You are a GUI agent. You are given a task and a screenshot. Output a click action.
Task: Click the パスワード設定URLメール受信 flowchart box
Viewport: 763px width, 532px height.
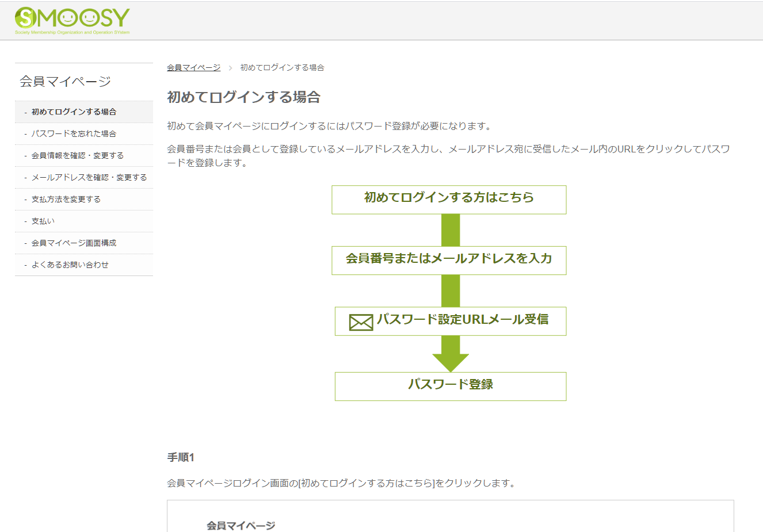point(451,321)
